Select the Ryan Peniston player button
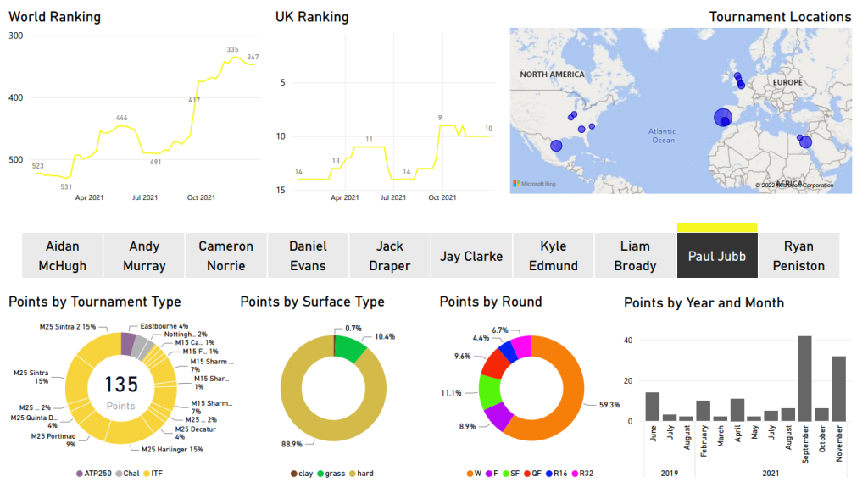Screen dimensions: 868x493 pos(798,256)
